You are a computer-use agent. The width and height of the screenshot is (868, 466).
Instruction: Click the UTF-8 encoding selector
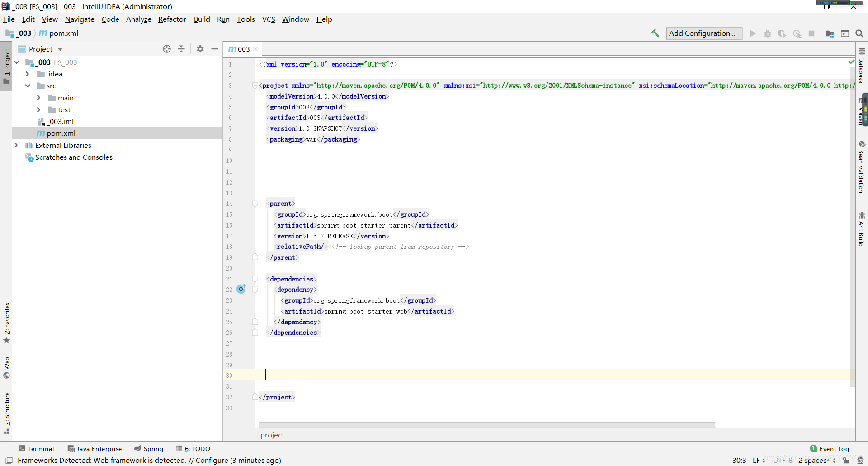(782, 460)
